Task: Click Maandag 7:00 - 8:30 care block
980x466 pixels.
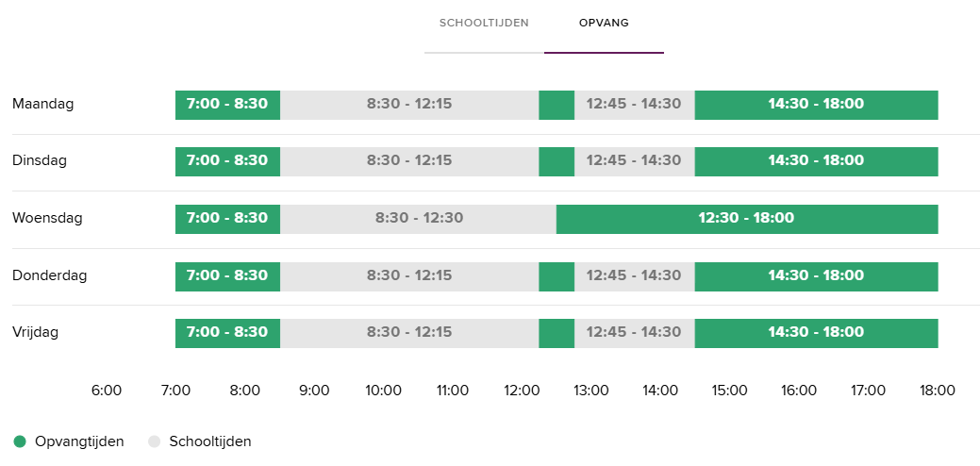Action: click(227, 105)
